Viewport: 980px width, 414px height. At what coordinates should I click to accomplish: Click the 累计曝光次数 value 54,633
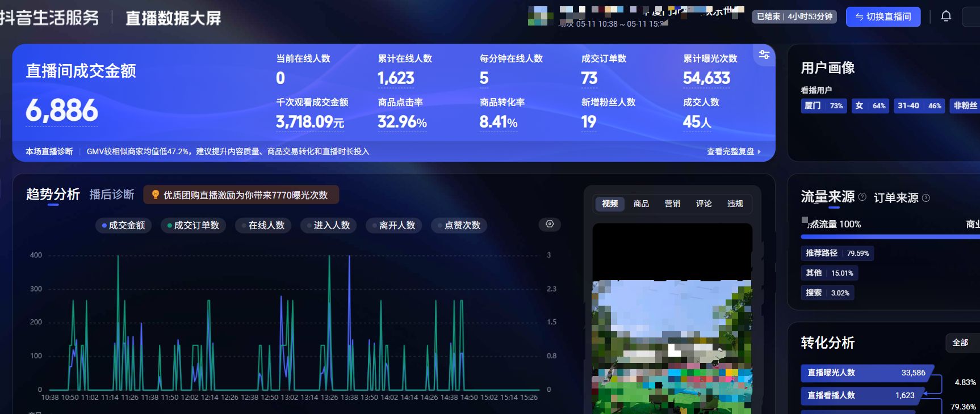click(706, 78)
